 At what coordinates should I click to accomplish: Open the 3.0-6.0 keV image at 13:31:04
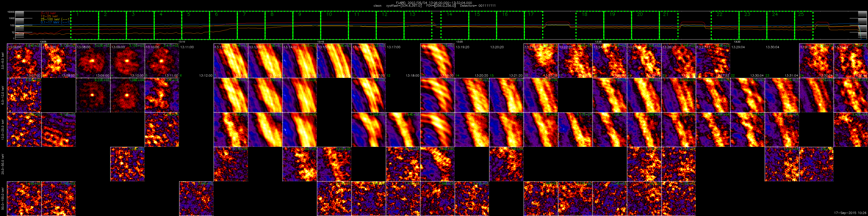click(816, 61)
